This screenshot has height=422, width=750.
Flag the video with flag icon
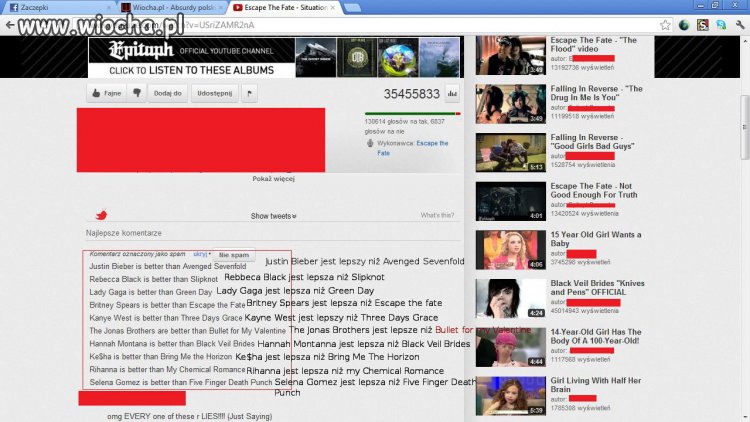249,93
